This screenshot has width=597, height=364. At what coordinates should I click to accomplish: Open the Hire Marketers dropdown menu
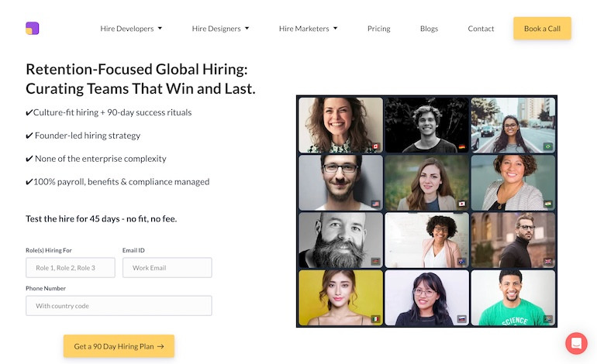click(x=308, y=29)
